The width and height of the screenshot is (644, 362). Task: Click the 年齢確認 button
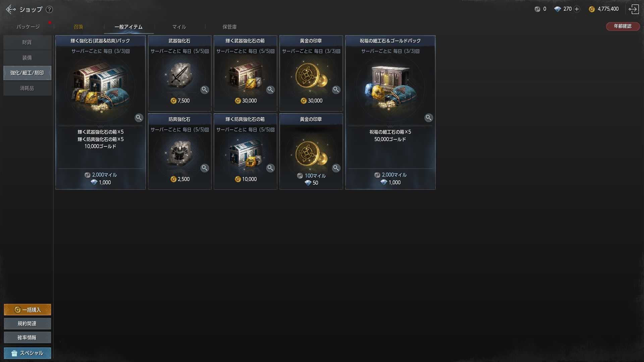(623, 26)
